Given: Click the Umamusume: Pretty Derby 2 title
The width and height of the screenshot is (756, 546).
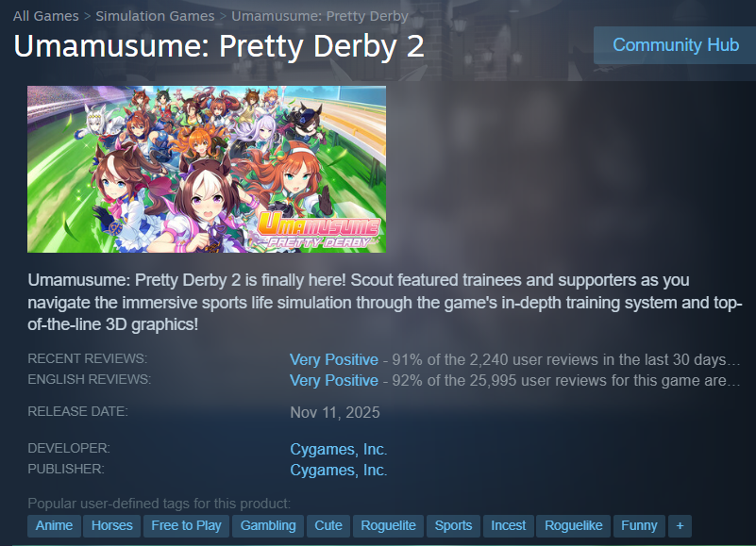Looking at the screenshot, I should 219,46.
